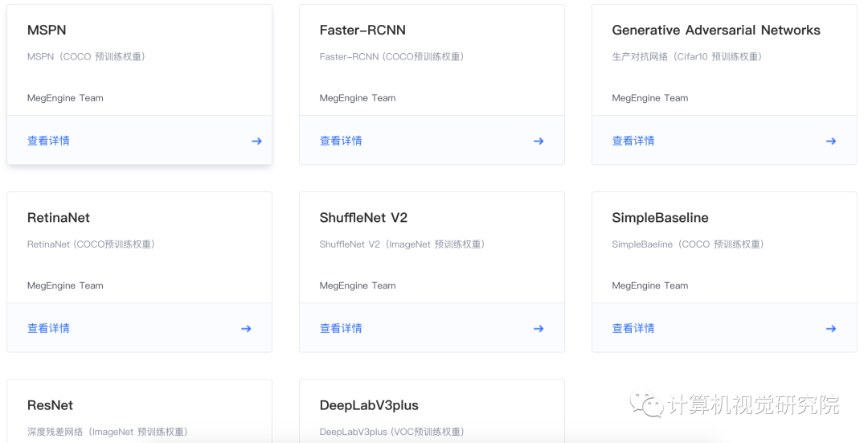Select the ResNet model card title
The height and width of the screenshot is (443, 868).
coord(50,405)
